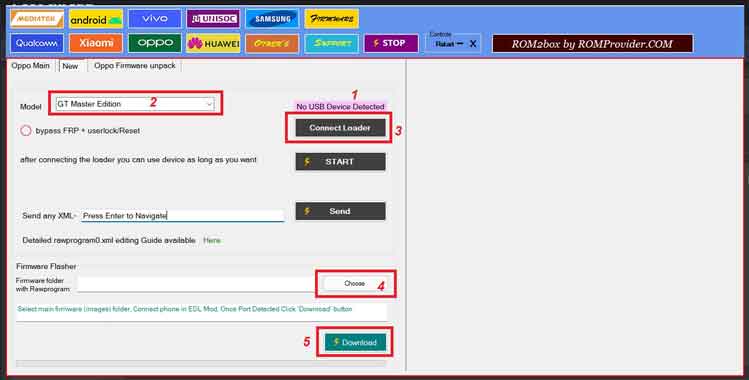Image resolution: width=749 pixels, height=380 pixels.
Task: Click the EDL mode instruction text box
Action: (x=201, y=312)
